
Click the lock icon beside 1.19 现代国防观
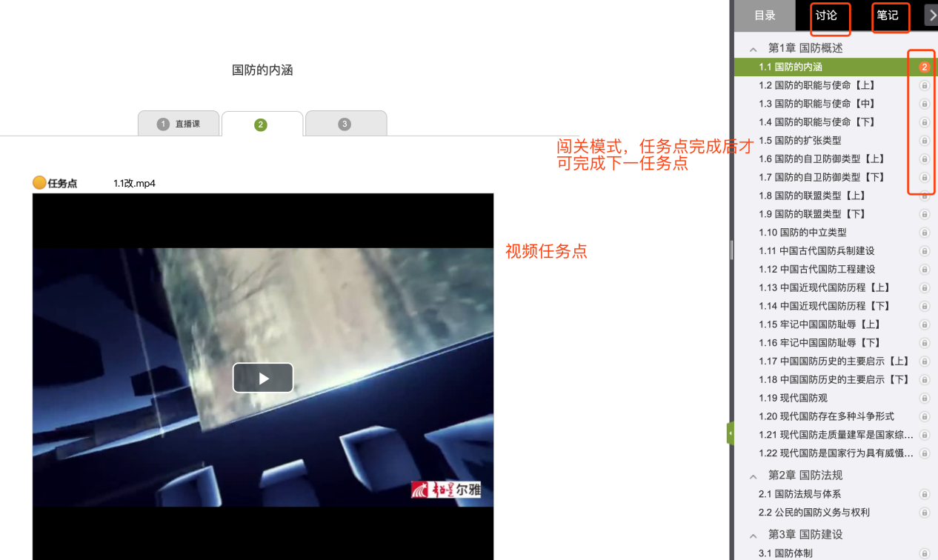924,399
